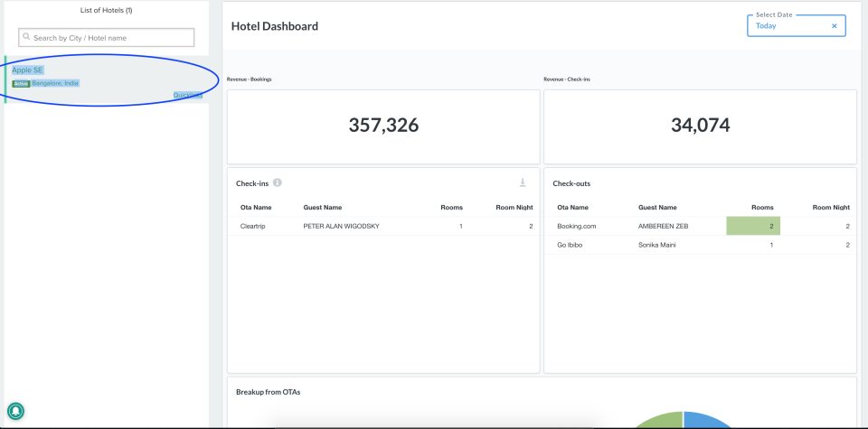Select the Booking.com check-out row
The height and width of the screenshot is (429, 868).
point(700,226)
